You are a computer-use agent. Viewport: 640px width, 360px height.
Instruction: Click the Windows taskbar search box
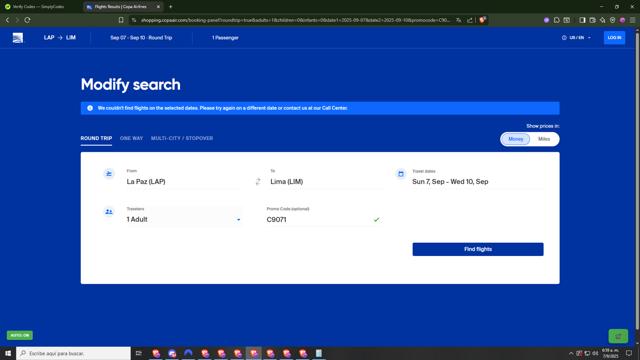point(73,353)
